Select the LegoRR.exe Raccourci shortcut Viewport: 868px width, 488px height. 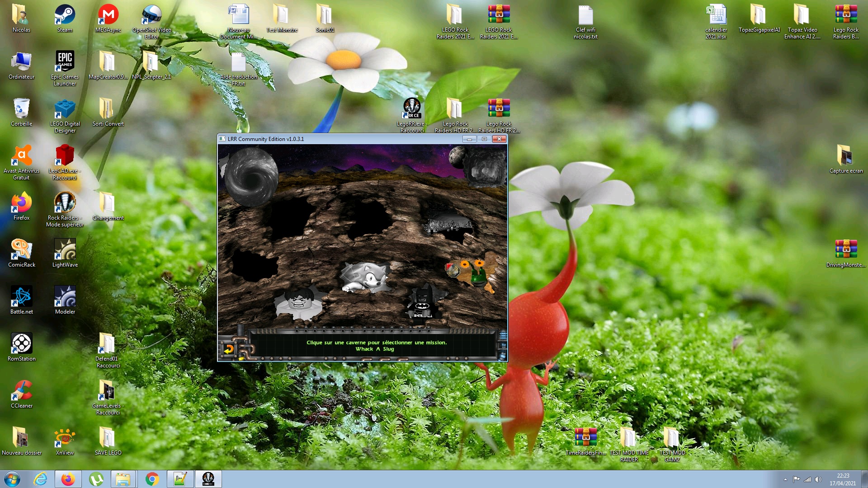pos(412,116)
